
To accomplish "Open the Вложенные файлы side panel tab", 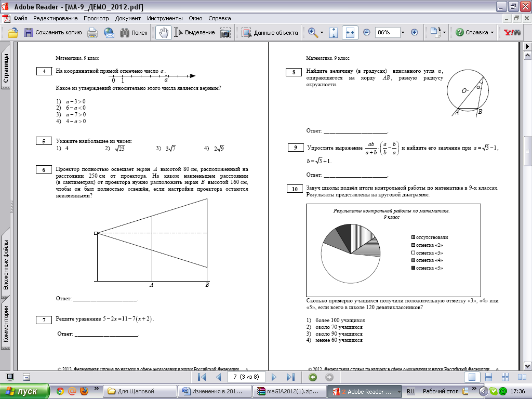I will coord(6,264).
